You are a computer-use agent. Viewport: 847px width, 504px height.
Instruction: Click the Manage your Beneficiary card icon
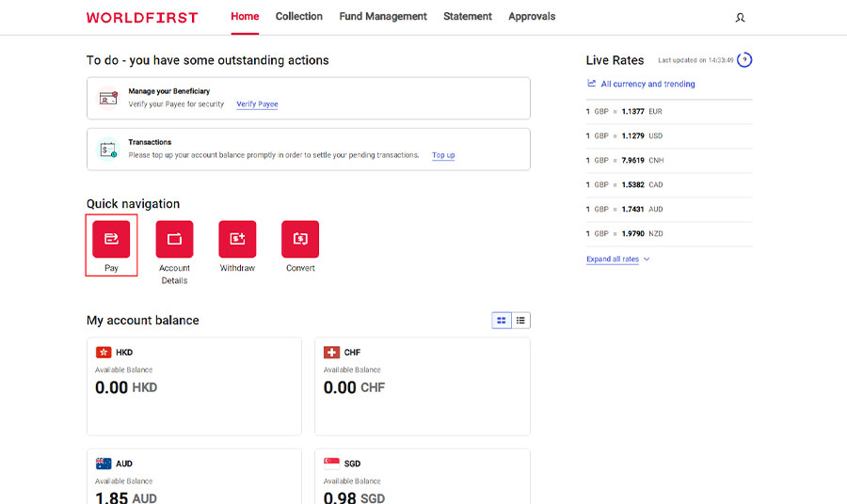(108, 98)
